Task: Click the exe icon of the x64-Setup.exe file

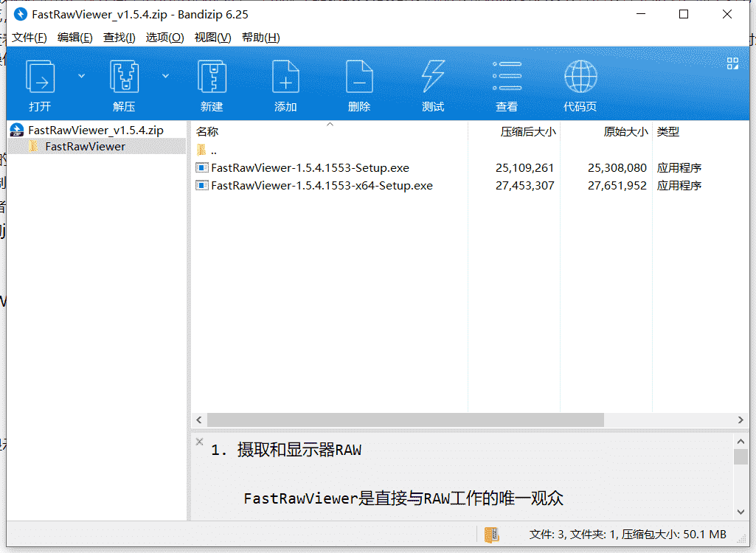Action: (202, 186)
